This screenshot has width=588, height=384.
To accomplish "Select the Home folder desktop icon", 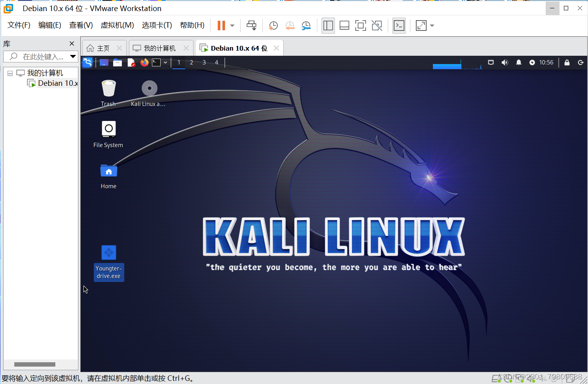I will 108,176.
